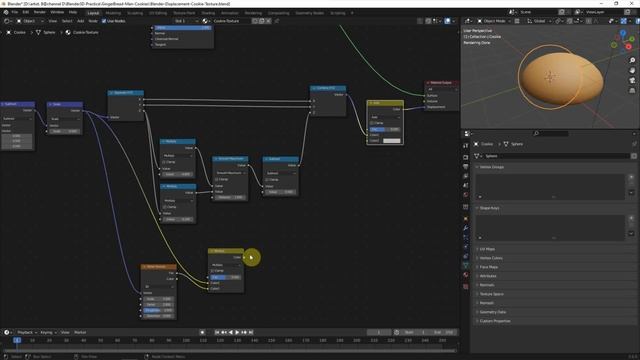
Task: Toggle the Use Nodes checkbox
Action: click(104, 21)
